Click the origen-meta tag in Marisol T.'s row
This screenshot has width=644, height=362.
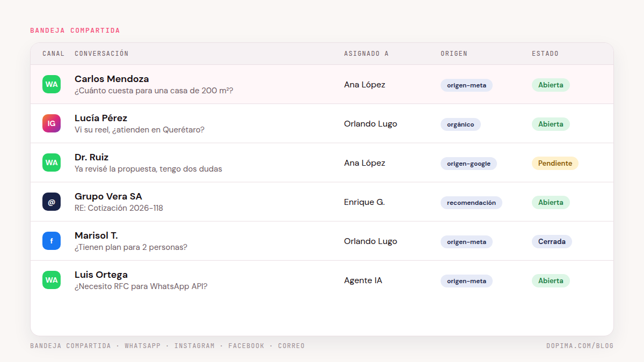[466, 241]
